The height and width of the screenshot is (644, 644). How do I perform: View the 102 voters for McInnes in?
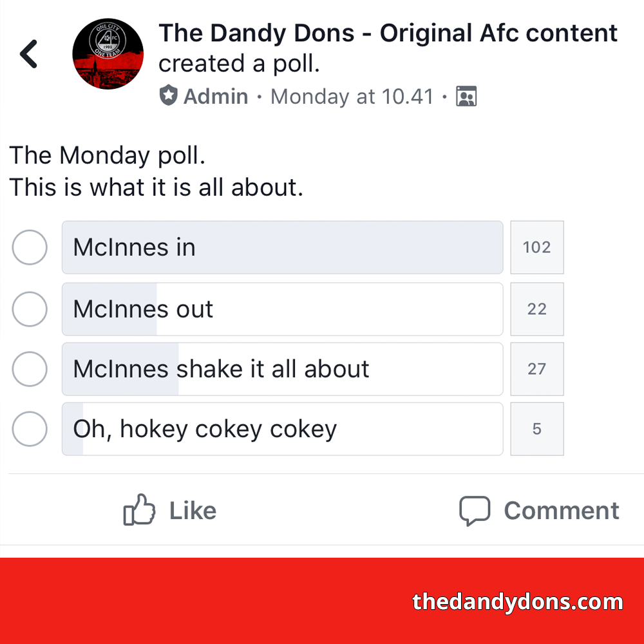click(537, 247)
